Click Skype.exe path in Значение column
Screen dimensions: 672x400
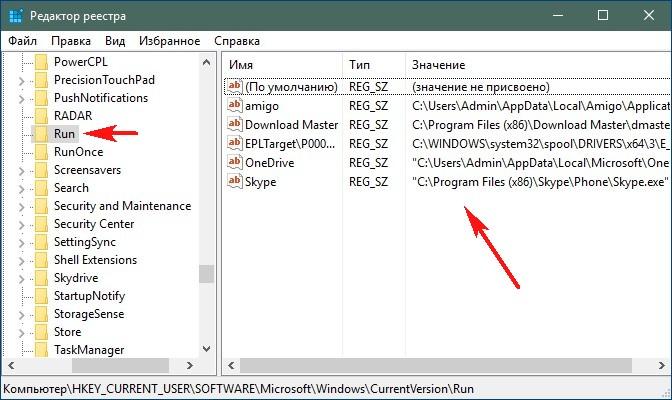click(x=540, y=182)
